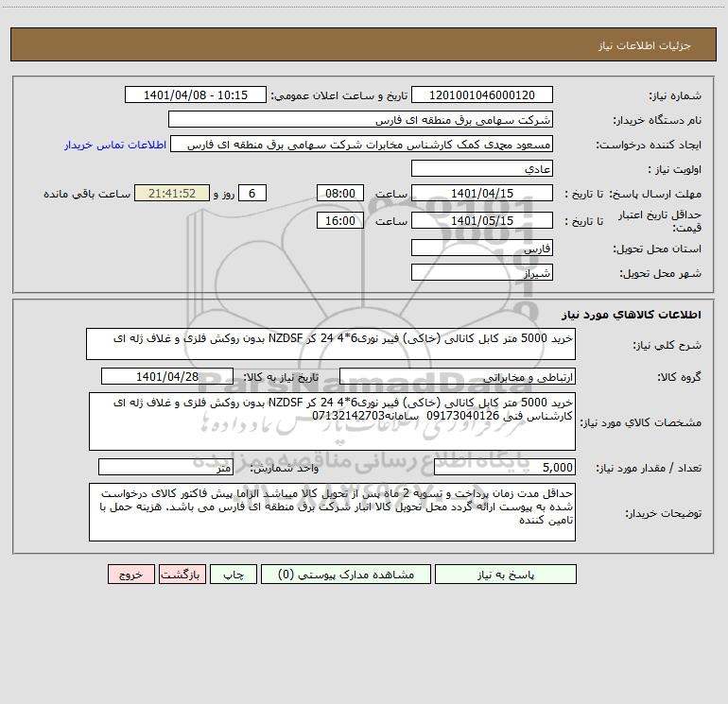
Task: Select the need number field 1201001046000120
Action: (x=482, y=94)
